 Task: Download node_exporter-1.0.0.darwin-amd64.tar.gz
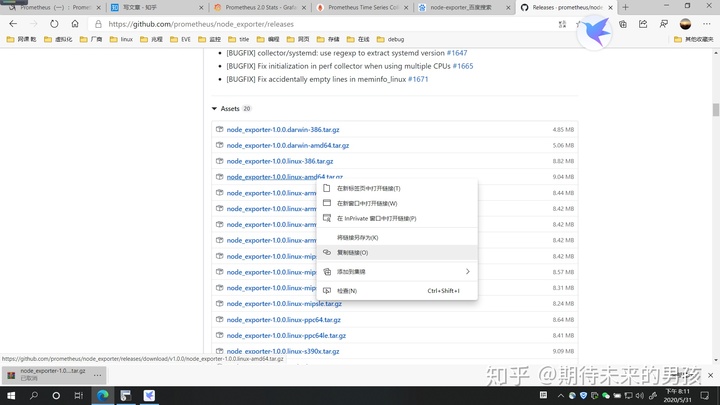[288, 145]
